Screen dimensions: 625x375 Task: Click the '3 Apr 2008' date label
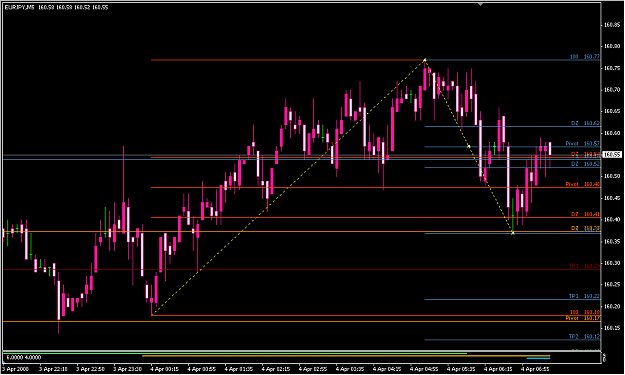click(x=16, y=369)
